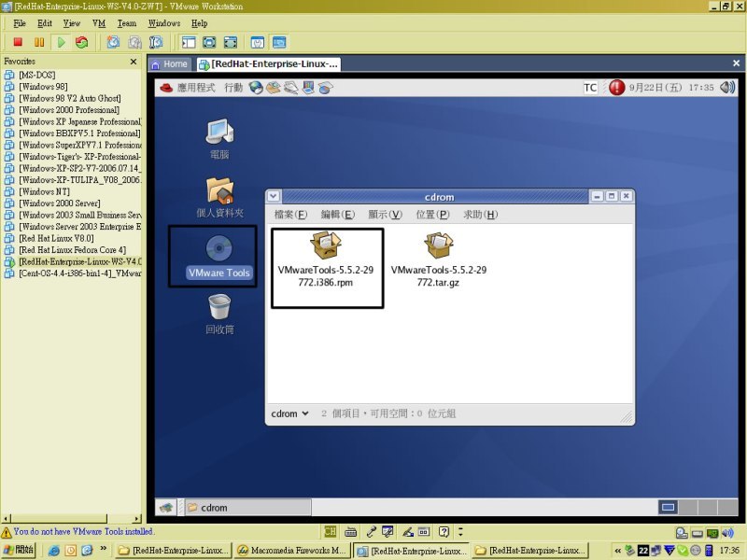Image resolution: width=747 pixels, height=560 pixels.
Task: Click the GNOME volume speaker icon
Action: point(727,87)
